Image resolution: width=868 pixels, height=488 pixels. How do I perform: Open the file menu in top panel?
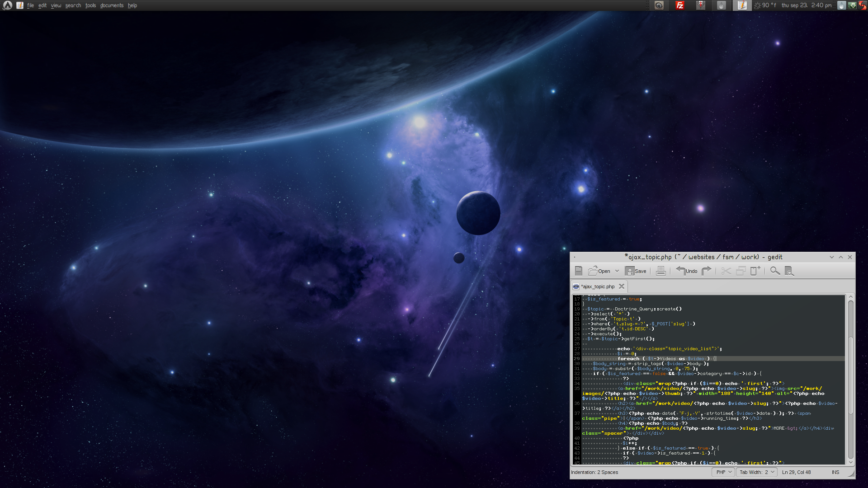pos(30,5)
